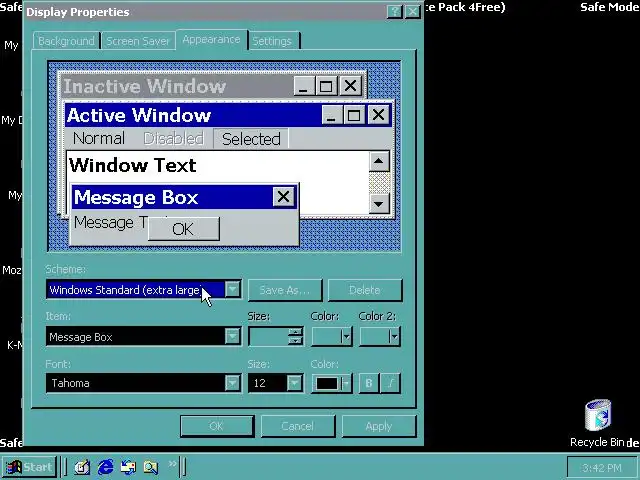
Task: Delete the selected scheme
Action: click(x=365, y=290)
